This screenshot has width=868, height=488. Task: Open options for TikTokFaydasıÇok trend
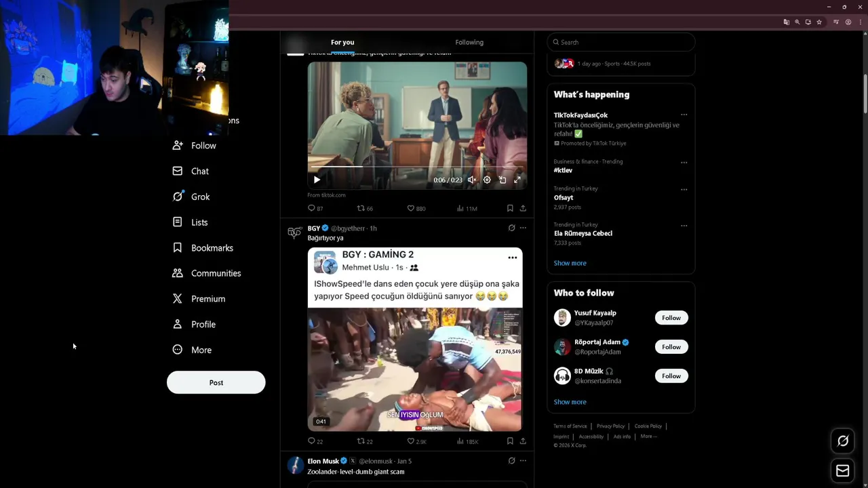pyautogui.click(x=684, y=115)
